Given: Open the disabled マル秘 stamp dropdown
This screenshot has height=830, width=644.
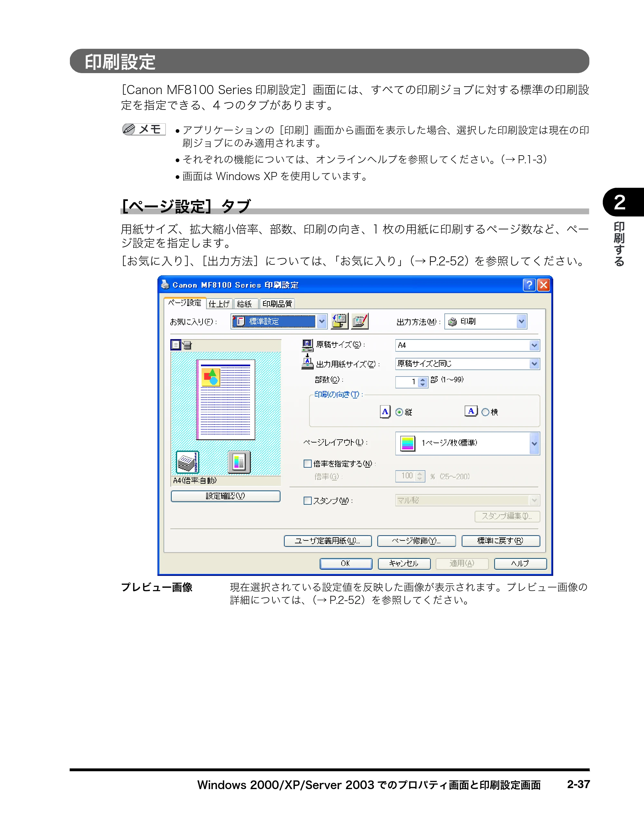Looking at the screenshot, I should (x=534, y=500).
